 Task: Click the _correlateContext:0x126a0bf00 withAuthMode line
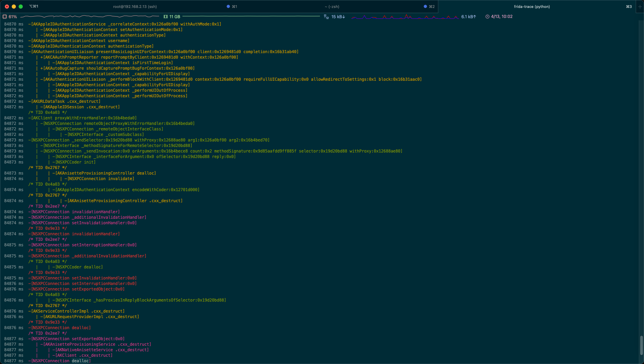coord(125,24)
